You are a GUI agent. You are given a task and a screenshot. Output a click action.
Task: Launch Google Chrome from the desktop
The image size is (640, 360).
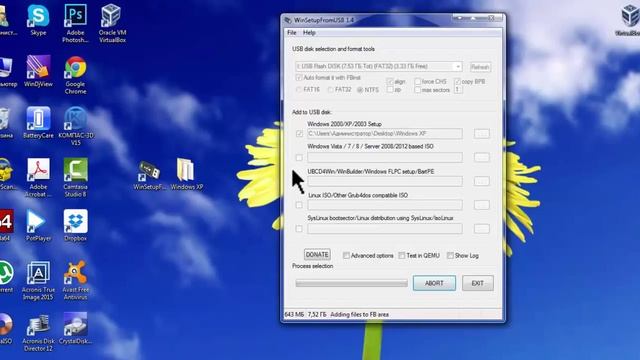click(x=76, y=75)
